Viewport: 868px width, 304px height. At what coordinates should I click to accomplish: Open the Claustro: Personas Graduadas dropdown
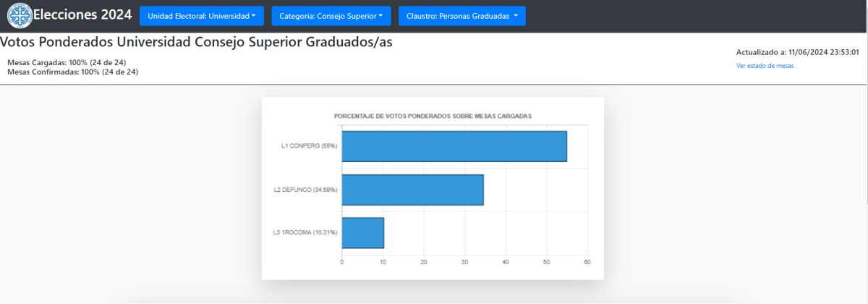point(461,16)
